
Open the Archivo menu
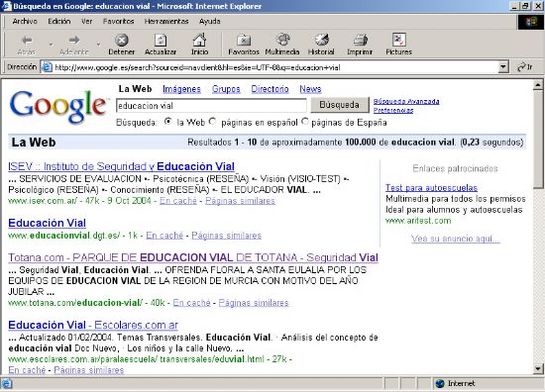click(x=25, y=21)
